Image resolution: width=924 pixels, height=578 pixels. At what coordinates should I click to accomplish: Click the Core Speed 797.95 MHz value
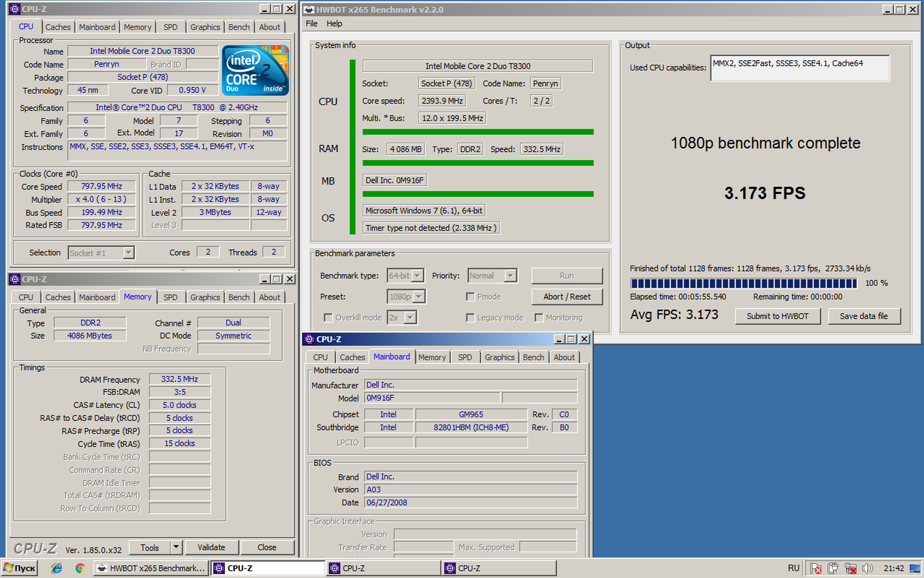tap(102, 186)
